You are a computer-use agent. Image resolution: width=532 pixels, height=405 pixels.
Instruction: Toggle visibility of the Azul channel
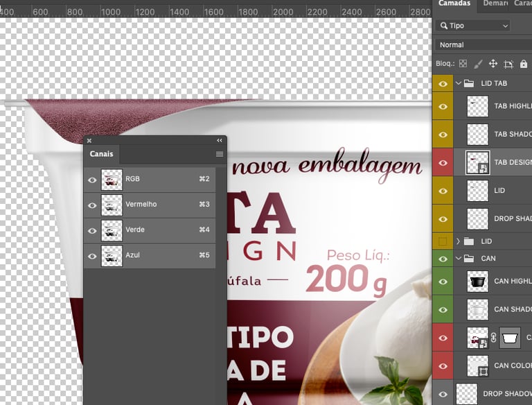tap(92, 256)
